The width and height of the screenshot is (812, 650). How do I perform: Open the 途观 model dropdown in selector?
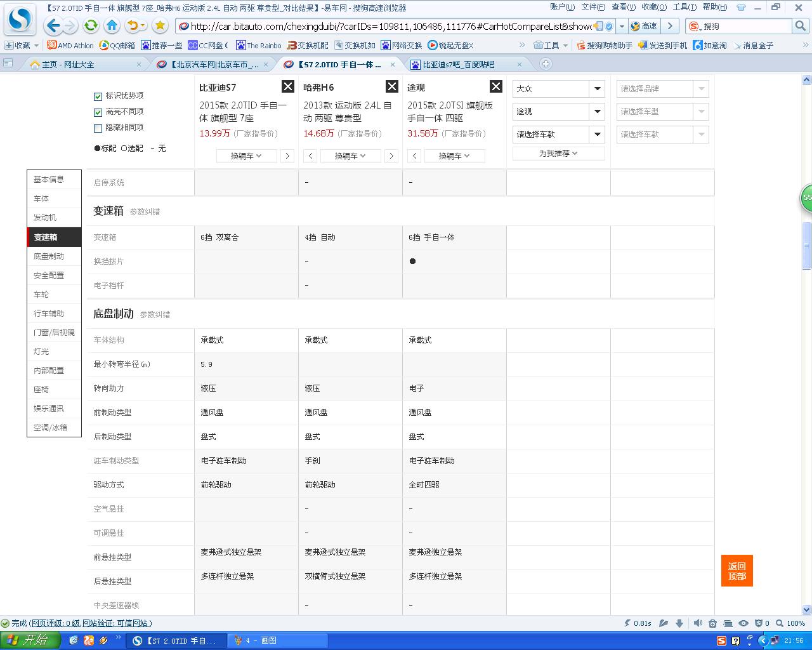click(x=558, y=112)
